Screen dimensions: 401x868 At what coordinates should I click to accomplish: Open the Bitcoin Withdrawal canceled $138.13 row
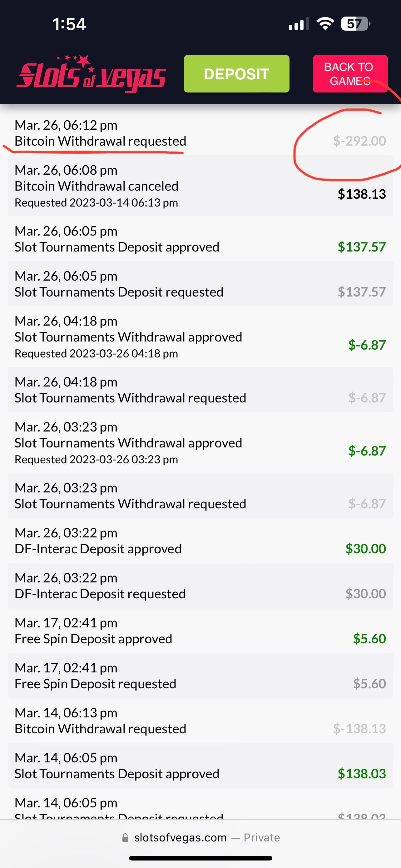(x=200, y=186)
